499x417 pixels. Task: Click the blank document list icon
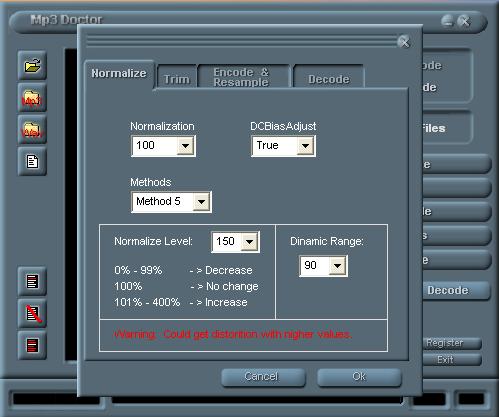[x=32, y=162]
